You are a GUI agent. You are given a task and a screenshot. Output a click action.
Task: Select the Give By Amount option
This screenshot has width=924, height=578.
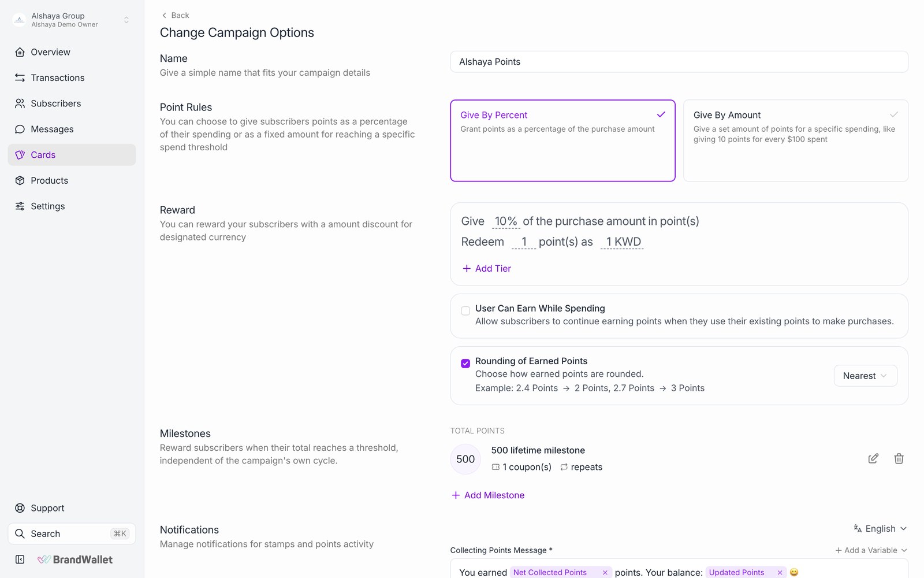796,140
